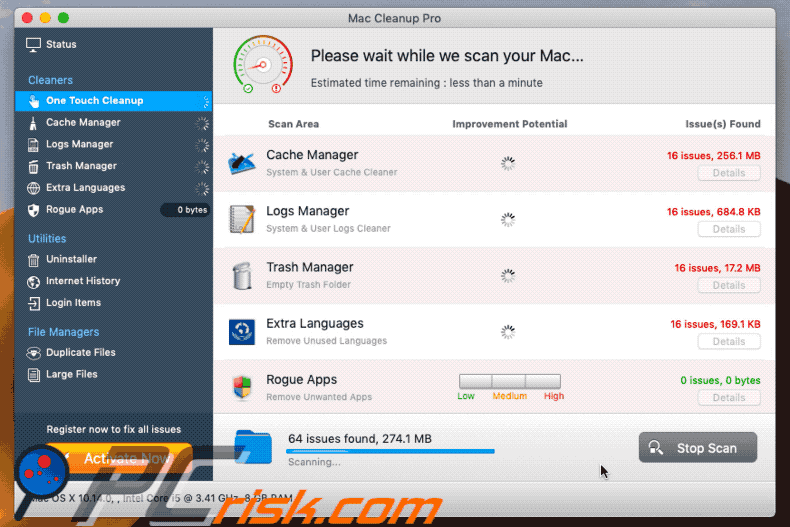The height and width of the screenshot is (527, 790).
Task: Click '64 issues found, 274.1 MB' summary
Action: click(x=360, y=439)
